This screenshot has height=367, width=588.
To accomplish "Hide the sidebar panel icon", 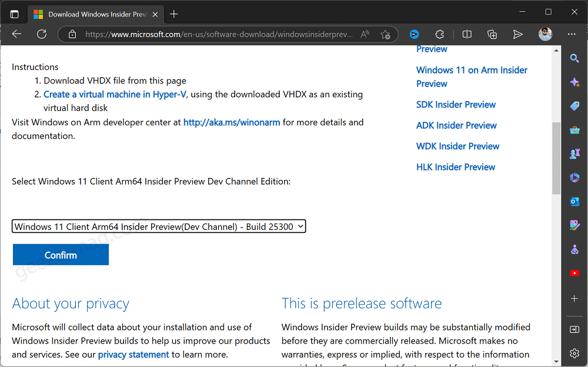I will [574, 329].
